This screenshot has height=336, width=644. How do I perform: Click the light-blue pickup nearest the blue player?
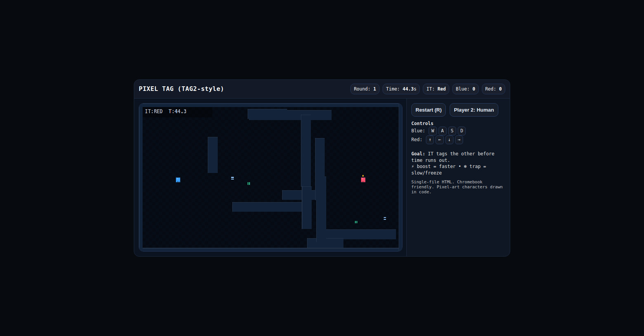(x=232, y=178)
